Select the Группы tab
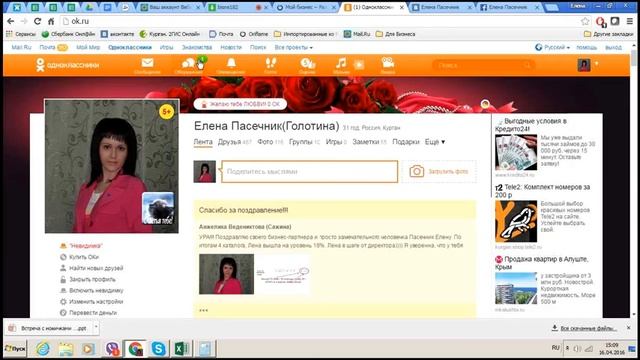Viewport: 640px width, 360px height. pyautogui.click(x=304, y=142)
